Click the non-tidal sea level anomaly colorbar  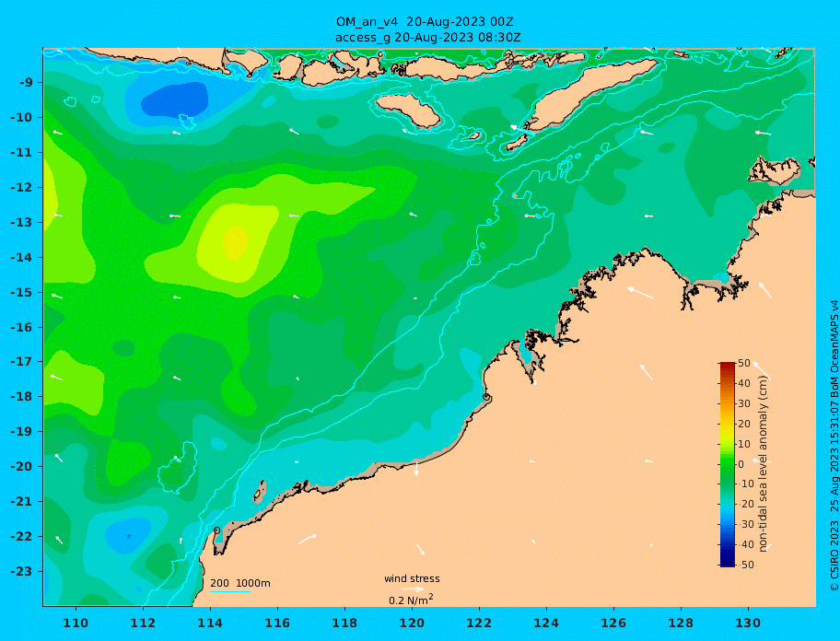pyautogui.click(x=727, y=464)
